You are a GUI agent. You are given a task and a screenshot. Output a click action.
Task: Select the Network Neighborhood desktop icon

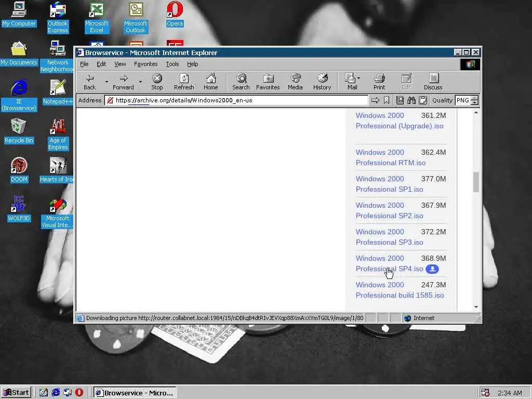tap(57, 57)
